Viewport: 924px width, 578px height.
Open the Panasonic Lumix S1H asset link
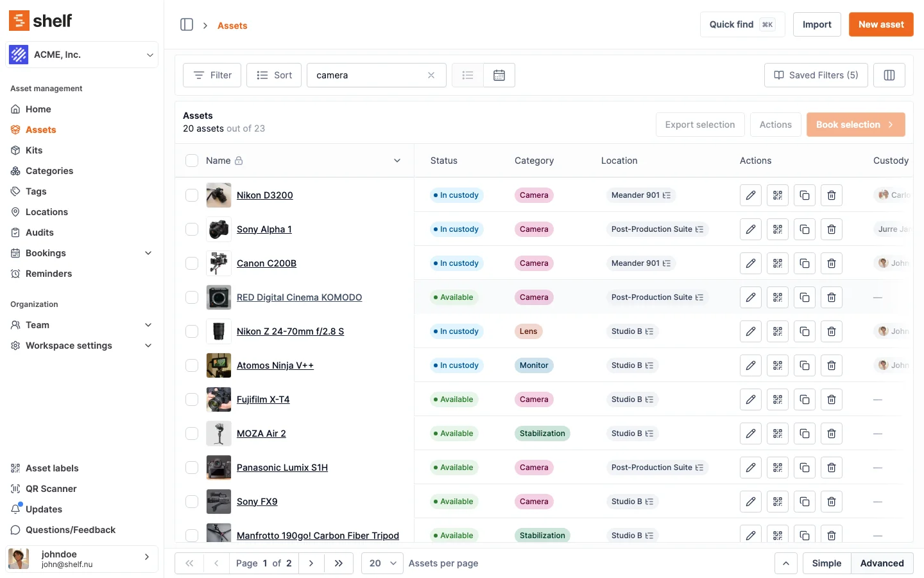[x=282, y=468]
